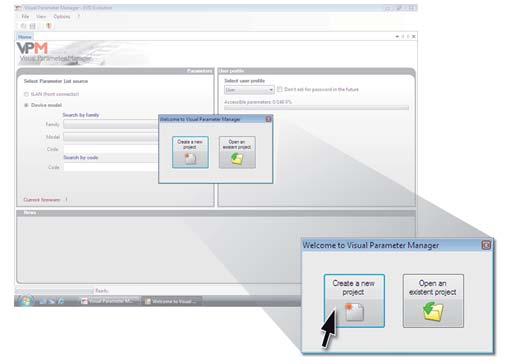Open the tab list arrow beside the panel X
512x364 pixels.
(x=397, y=36)
